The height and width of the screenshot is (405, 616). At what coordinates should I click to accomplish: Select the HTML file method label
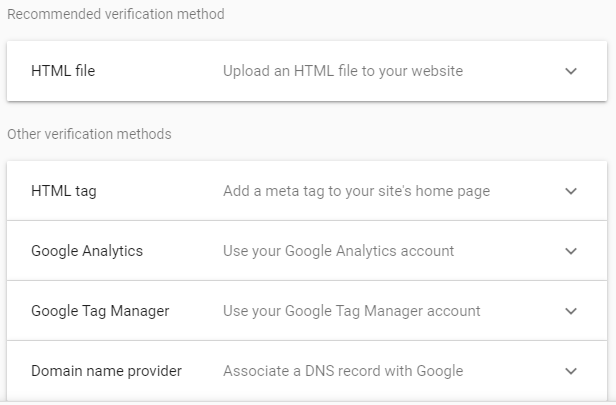click(63, 71)
